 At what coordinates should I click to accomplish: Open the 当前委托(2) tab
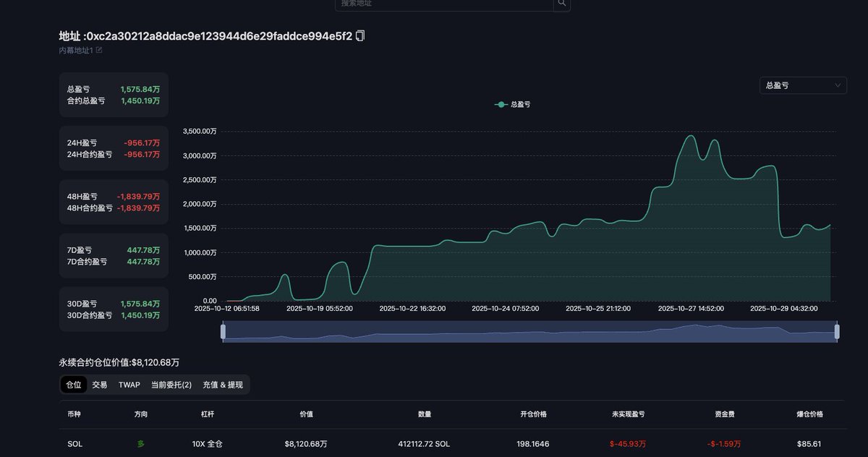(171, 385)
